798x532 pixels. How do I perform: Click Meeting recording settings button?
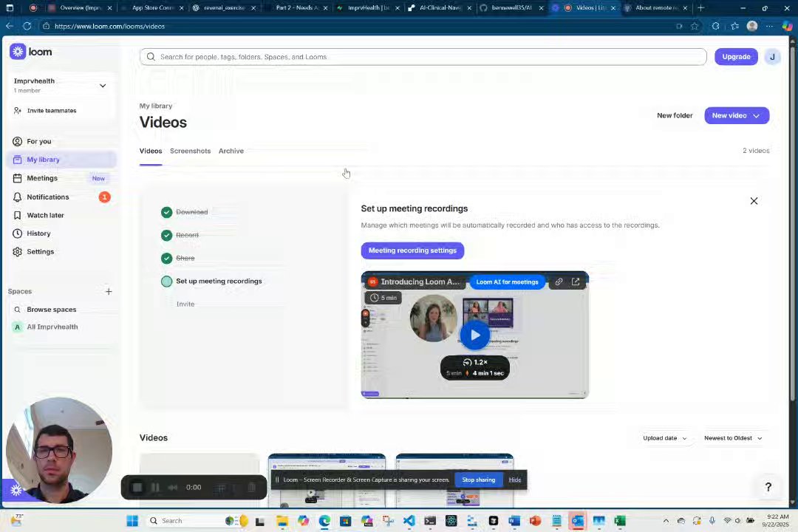click(412, 250)
